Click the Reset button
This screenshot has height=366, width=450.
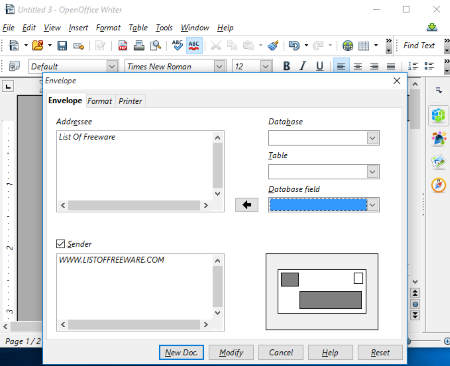coord(380,352)
